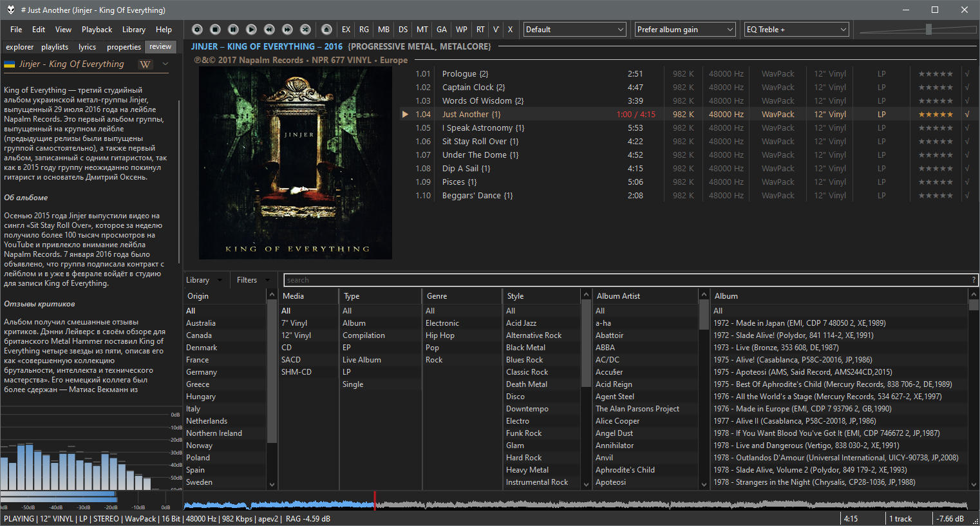Expand the Prefer album gain dropdown
Image resolution: width=980 pixels, height=526 pixels.
point(685,30)
